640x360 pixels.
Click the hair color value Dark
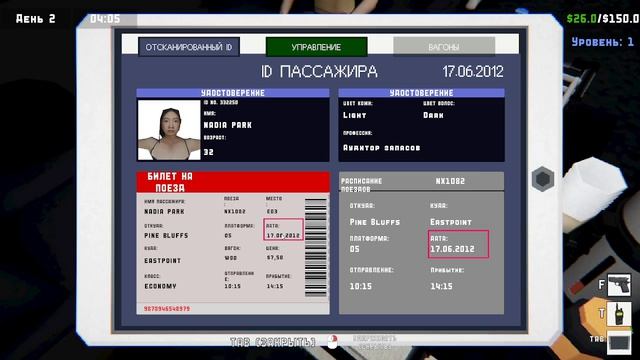433,116
